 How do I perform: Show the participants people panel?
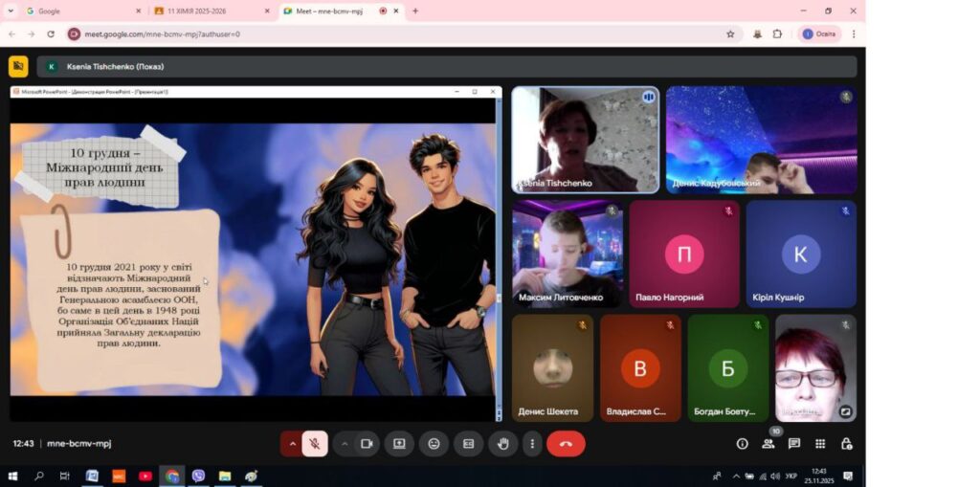point(768,444)
